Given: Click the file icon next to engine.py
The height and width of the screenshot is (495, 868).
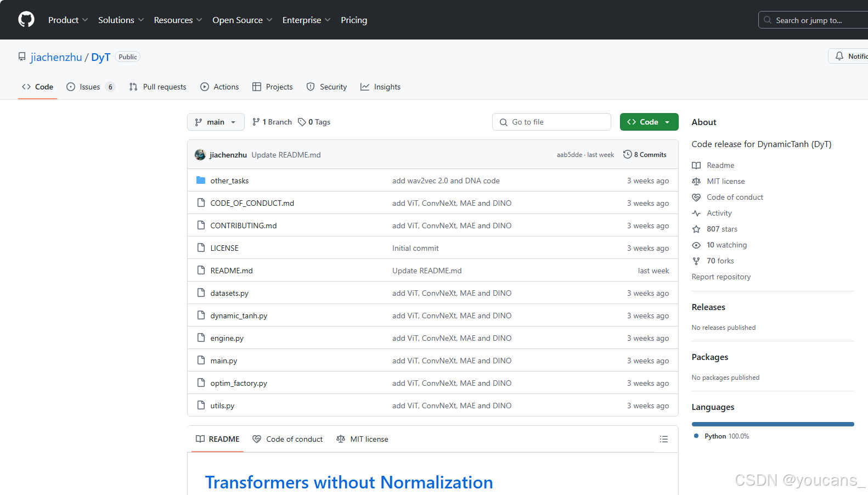Looking at the screenshot, I should pyautogui.click(x=201, y=337).
